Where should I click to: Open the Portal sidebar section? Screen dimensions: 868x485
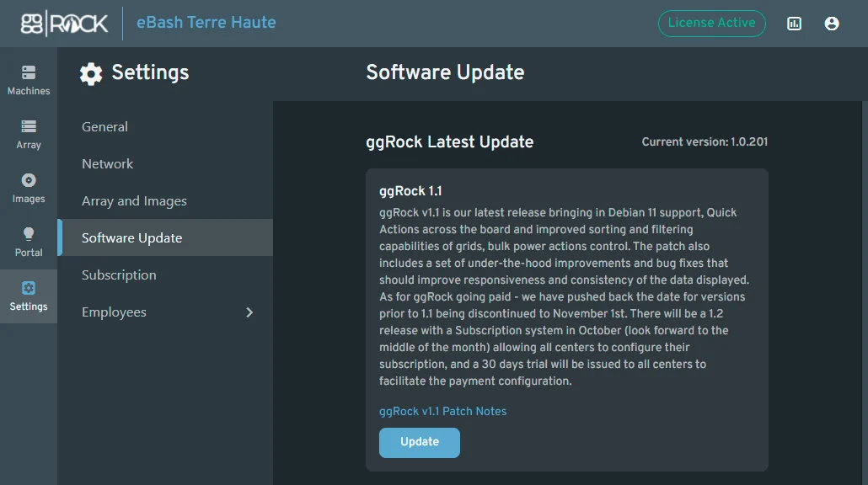29,242
